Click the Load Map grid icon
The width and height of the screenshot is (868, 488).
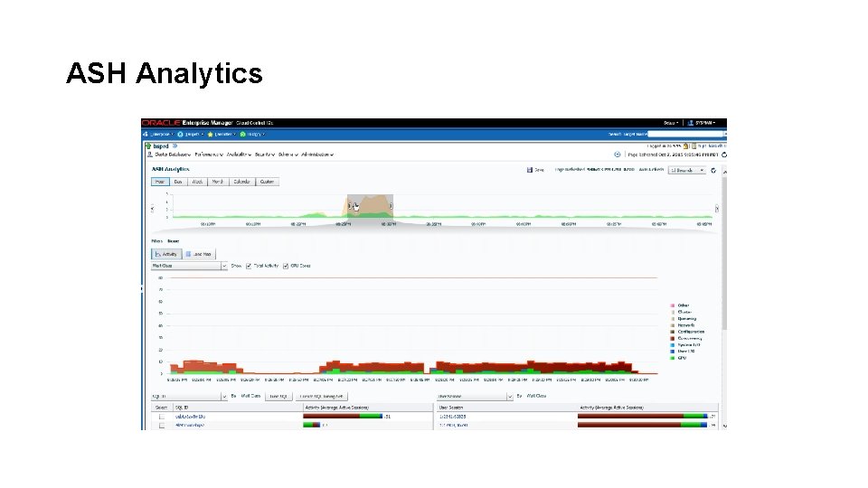click(188, 254)
